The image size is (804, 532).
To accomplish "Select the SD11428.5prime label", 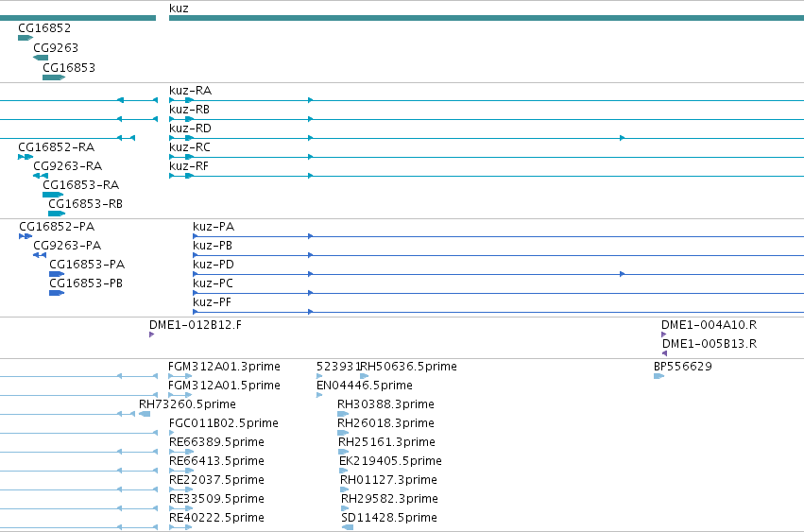I will 389,518.
